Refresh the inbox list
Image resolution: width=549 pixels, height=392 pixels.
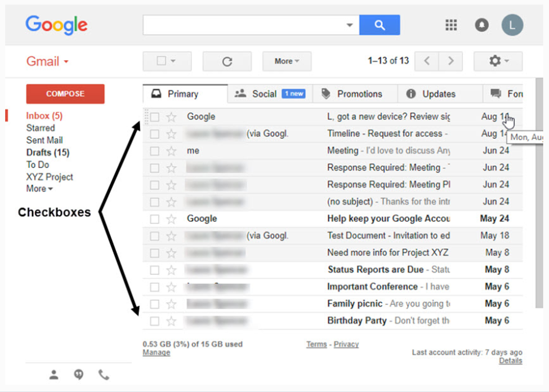tap(226, 61)
